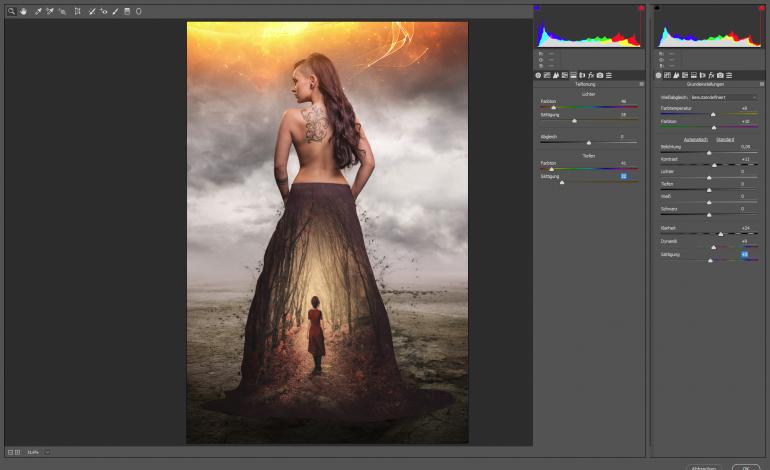Open Lens Corrections tab icon in Teiltonung panel

[582, 75]
